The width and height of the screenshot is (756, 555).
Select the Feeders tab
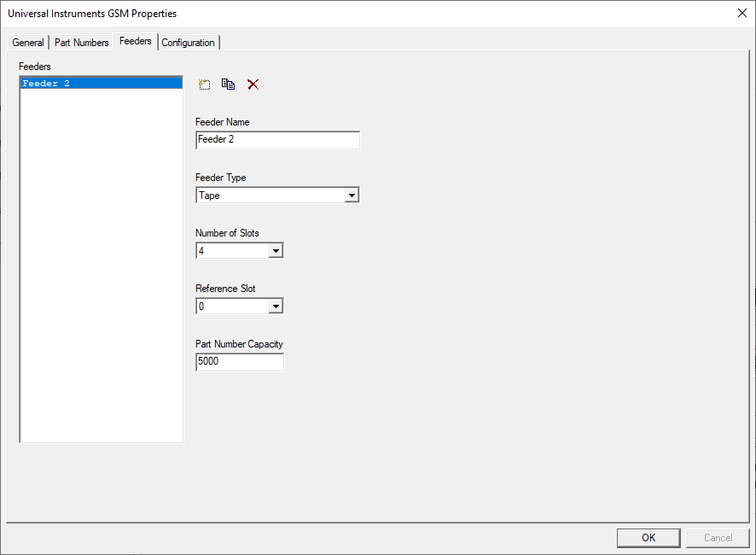[x=136, y=40]
